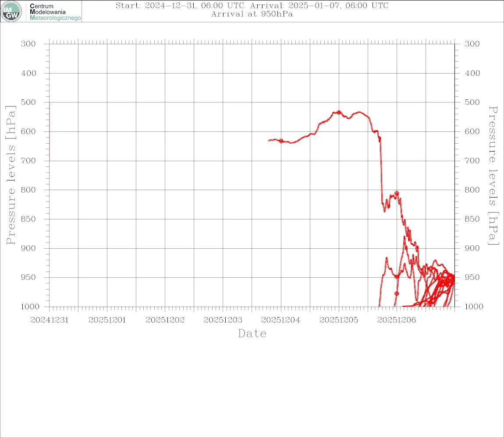504x438 pixels.
Task: Click the left axis 400 tick label
Action: point(28,73)
